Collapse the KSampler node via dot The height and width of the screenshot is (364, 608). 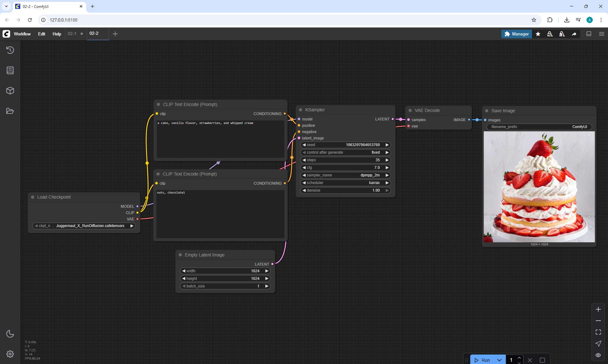point(301,110)
